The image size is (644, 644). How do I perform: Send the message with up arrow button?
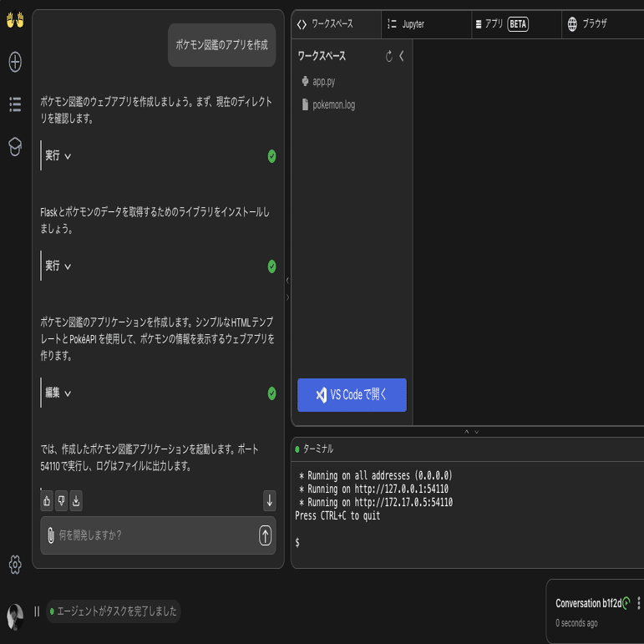tap(266, 535)
